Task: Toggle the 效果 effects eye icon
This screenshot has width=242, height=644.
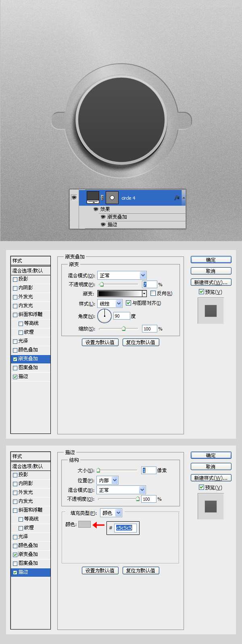Action: (96, 209)
